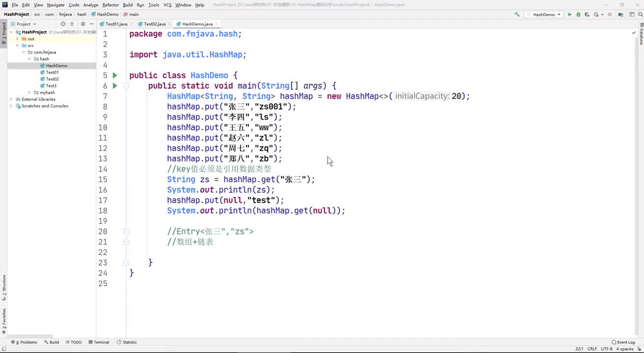Open the Statistic tool window
The height and width of the screenshot is (353, 644).
point(127,342)
